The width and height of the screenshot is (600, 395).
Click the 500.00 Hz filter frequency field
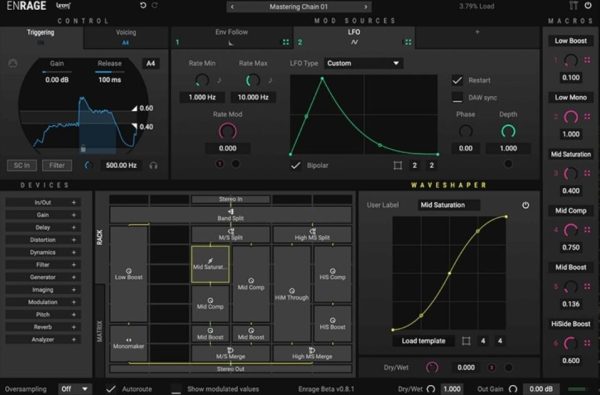click(121, 165)
